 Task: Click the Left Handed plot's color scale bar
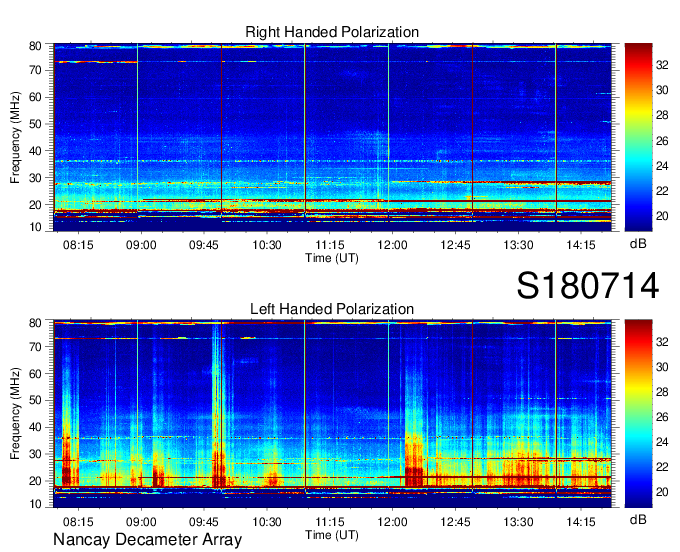tap(638, 414)
